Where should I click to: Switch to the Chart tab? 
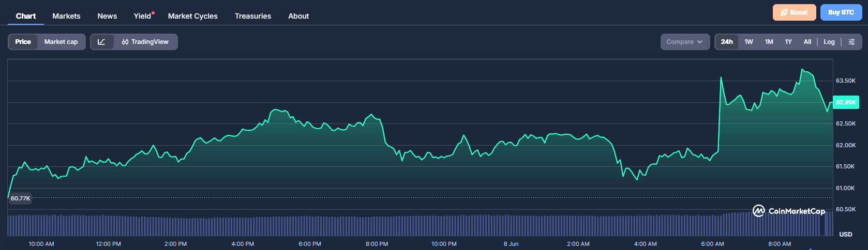(x=26, y=16)
